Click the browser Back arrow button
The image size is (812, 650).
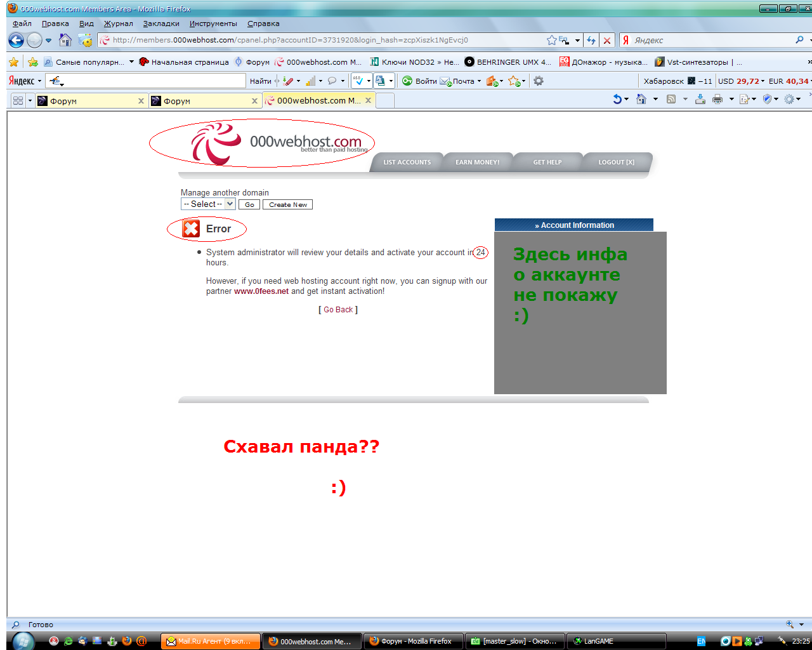(x=16, y=40)
